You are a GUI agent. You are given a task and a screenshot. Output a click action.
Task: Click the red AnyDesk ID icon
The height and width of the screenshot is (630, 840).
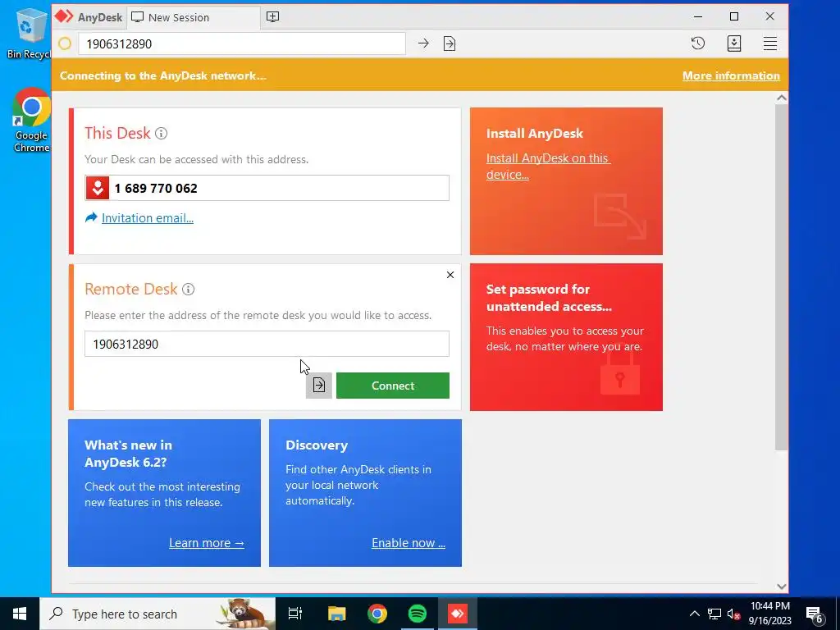click(x=98, y=188)
